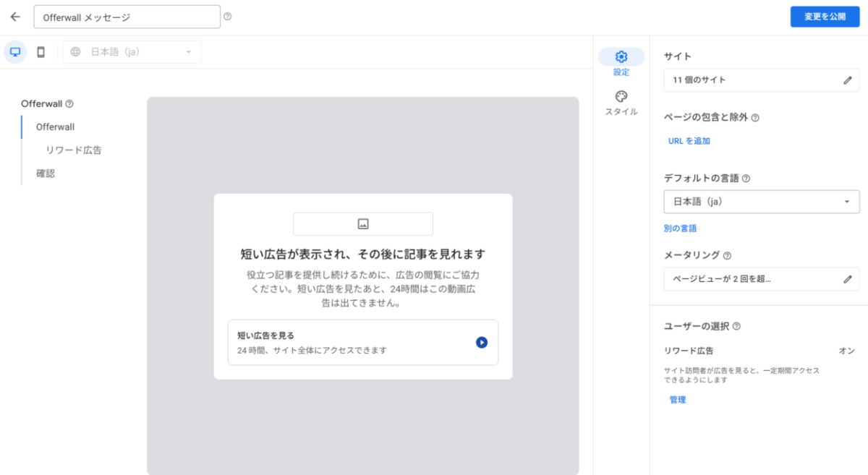
Task: Click the リワード広告 label in settings panel
Action: (689, 351)
